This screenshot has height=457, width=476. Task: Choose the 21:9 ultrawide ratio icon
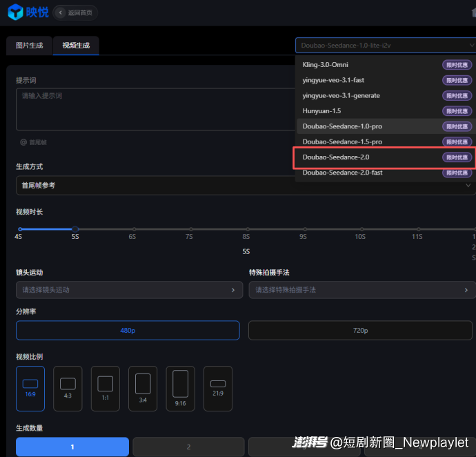coord(218,383)
